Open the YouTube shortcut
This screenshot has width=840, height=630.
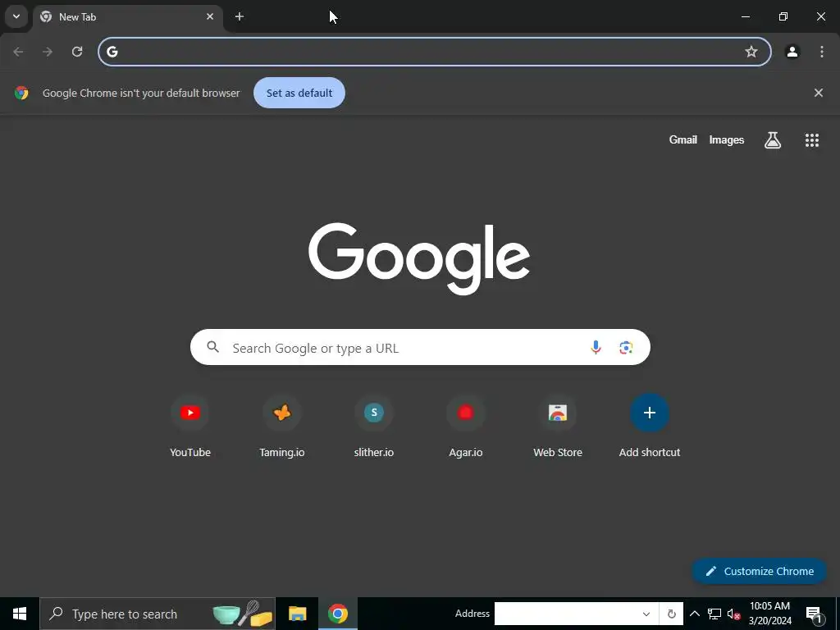click(190, 427)
